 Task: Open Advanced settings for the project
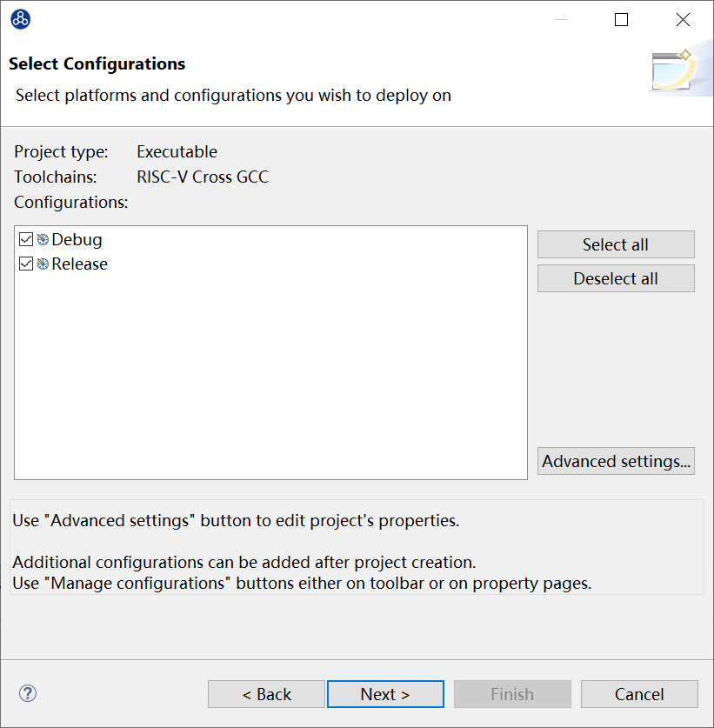click(616, 461)
